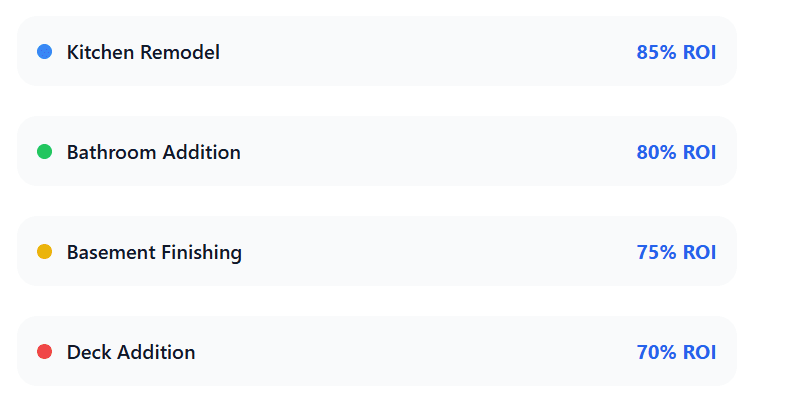Click the 70% ROI value
Image resolution: width=793 pixels, height=402 pixels.
(676, 352)
